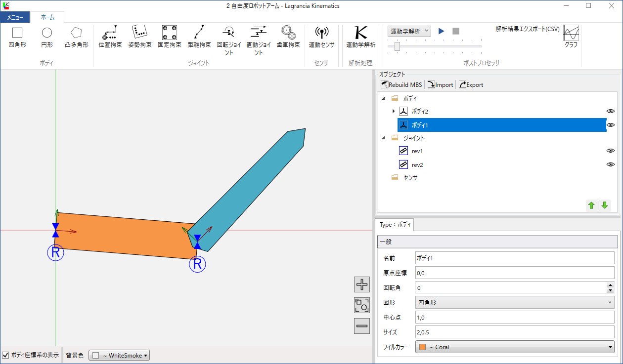Uncheck ボディ座標系の表示 checkbox
Screen dimensions: 623x364
coord(5,355)
